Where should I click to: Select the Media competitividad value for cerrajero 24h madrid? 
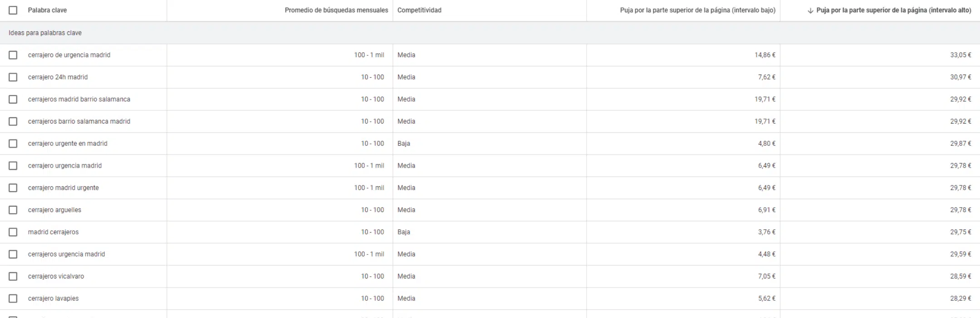coord(406,77)
